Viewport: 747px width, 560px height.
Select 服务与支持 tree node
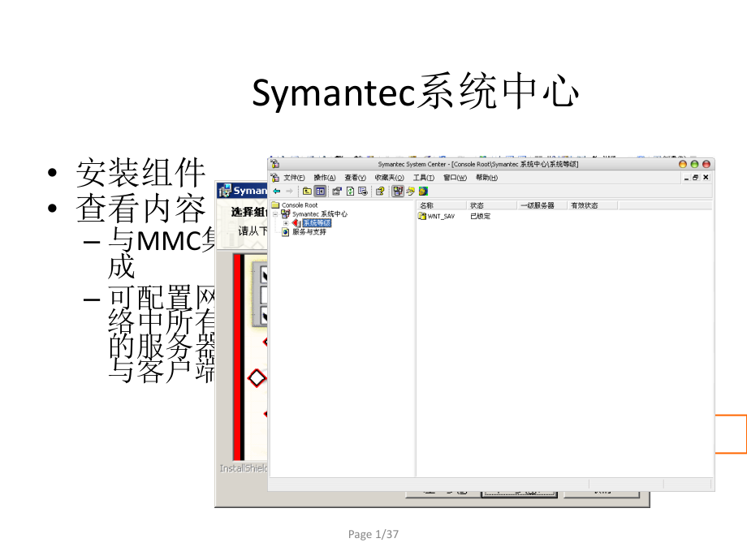[309, 232]
